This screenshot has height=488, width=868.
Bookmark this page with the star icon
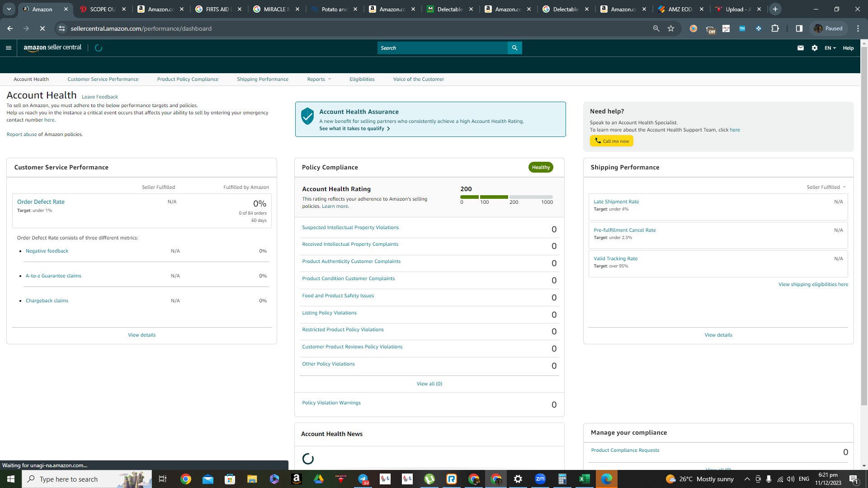[x=671, y=28]
